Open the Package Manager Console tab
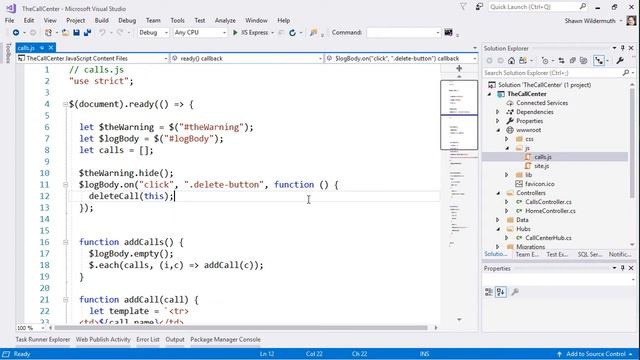Viewport: 640px width, 360px height. 225,340
